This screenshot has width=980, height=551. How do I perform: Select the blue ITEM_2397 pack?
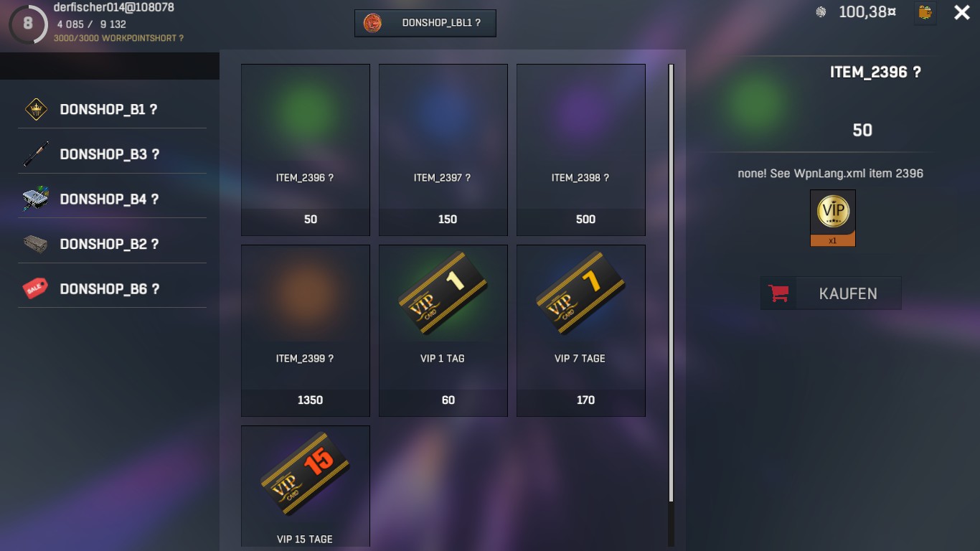[x=443, y=150]
